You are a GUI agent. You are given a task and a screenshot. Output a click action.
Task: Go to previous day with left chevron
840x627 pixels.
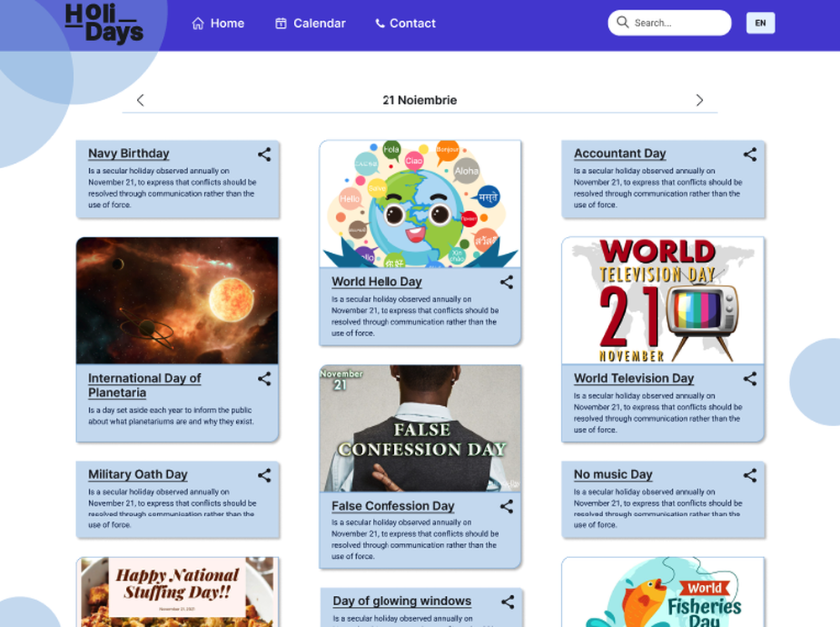click(x=140, y=100)
